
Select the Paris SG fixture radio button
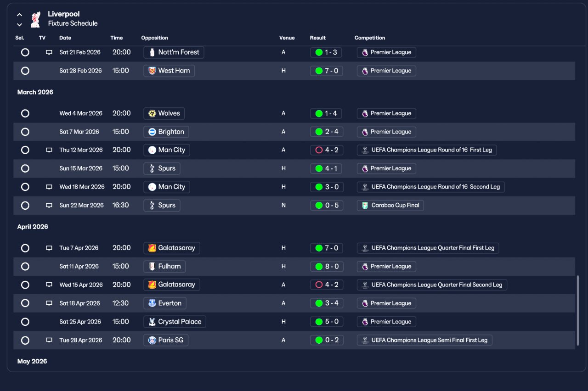[25, 340]
